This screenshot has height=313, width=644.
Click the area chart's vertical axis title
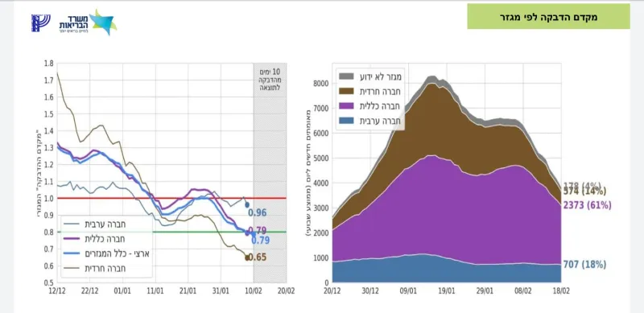[x=308, y=172]
